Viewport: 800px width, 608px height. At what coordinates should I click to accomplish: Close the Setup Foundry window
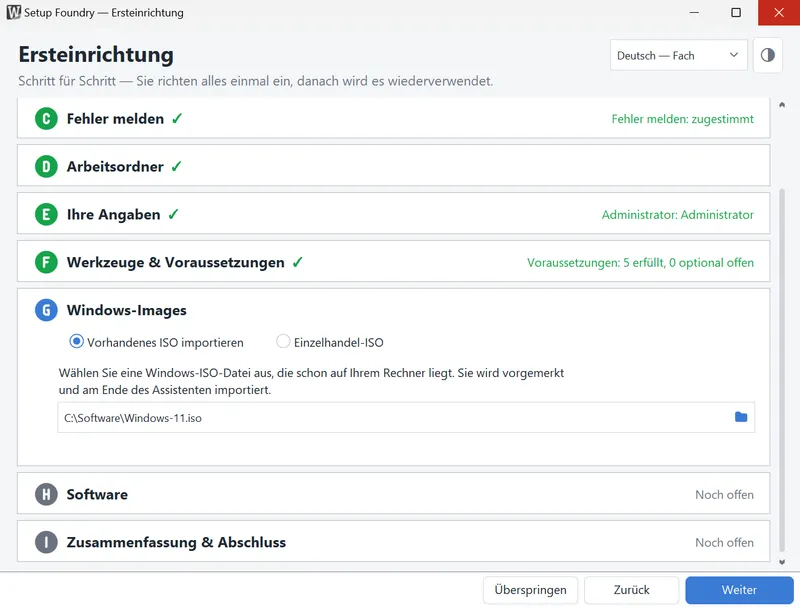[x=779, y=12]
